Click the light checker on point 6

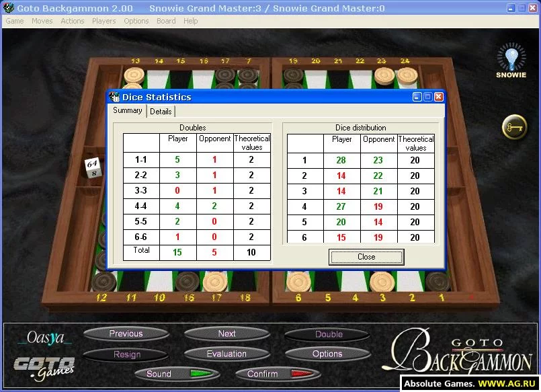point(299,282)
